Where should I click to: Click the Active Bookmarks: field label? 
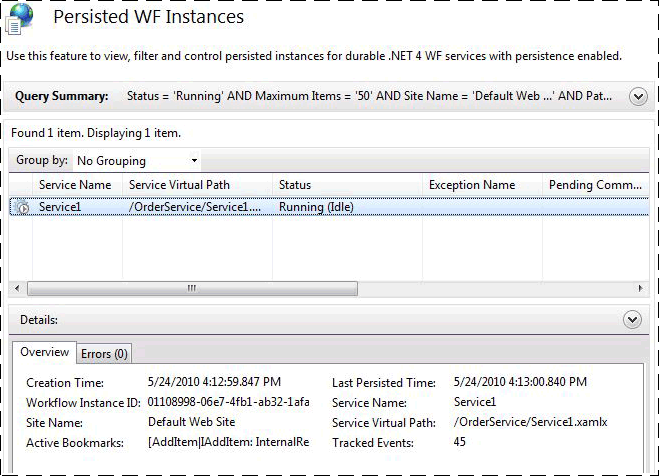click(x=75, y=443)
